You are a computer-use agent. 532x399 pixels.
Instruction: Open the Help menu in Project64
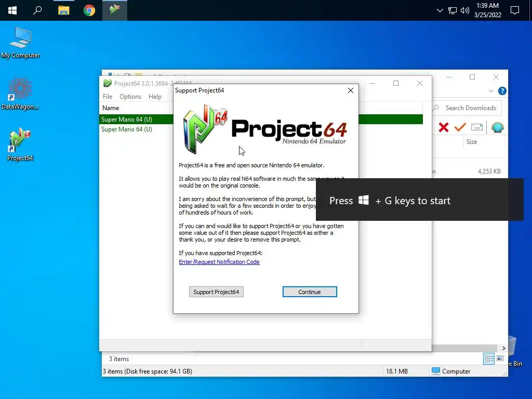coord(155,96)
